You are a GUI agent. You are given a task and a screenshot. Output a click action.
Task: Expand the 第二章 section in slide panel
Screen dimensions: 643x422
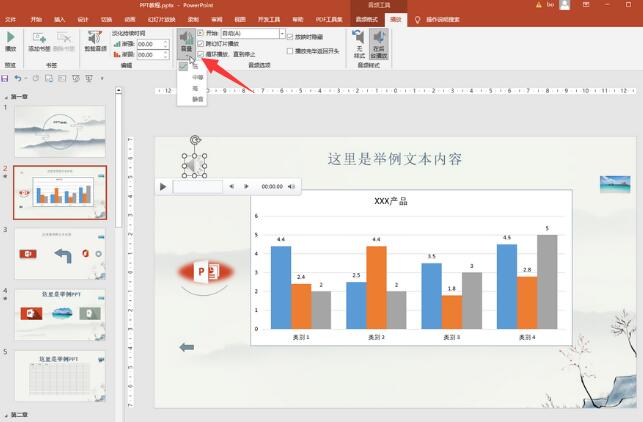[x=6, y=415]
